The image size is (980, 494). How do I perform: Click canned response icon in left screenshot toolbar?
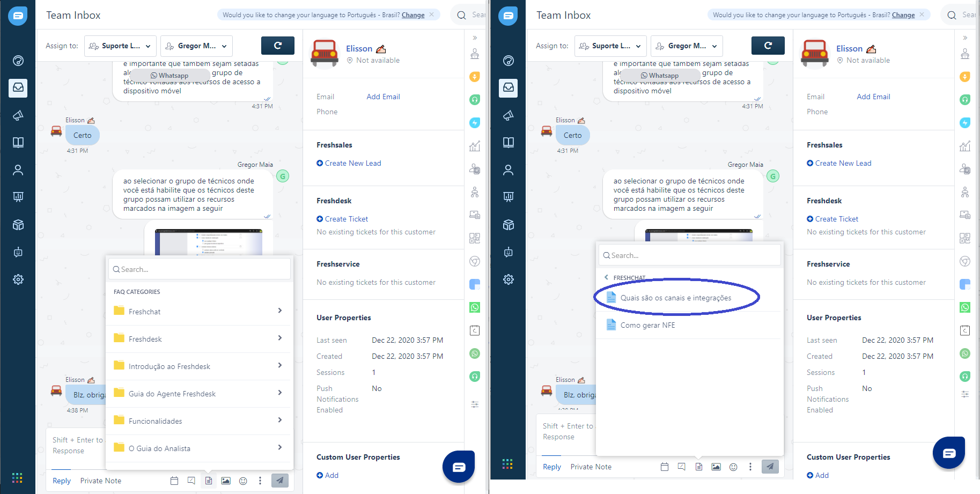click(191, 481)
